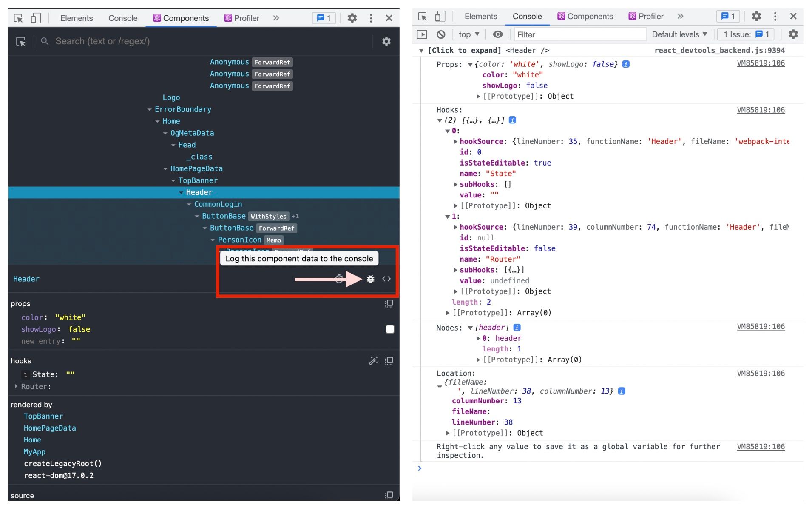The width and height of the screenshot is (812, 508).
Task: Close left DevTools panel
Action: click(389, 18)
